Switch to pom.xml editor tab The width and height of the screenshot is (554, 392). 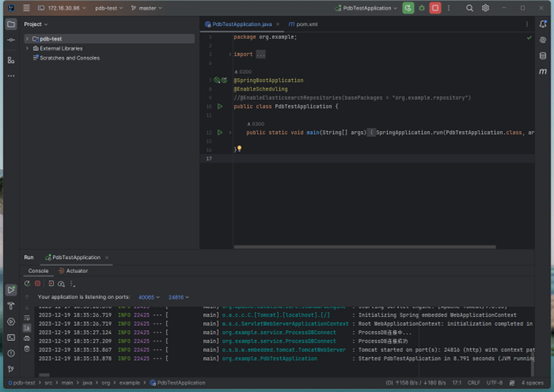[x=303, y=24]
